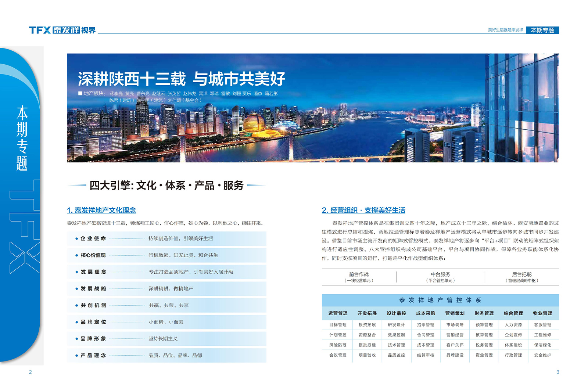Screen dimensions: 588x392
Task: Click the 开发拓展 column header
Action: pos(367,313)
